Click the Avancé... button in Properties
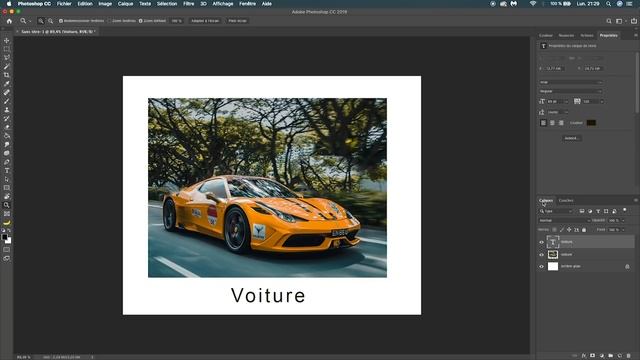 [x=571, y=138]
